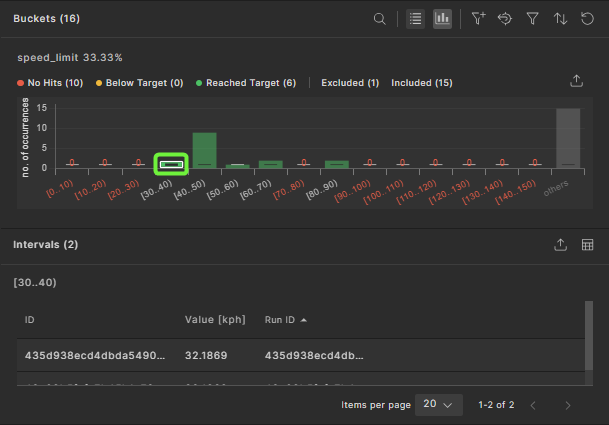Select the others bucket bar
This screenshot has height=425, width=609.
tap(568, 138)
